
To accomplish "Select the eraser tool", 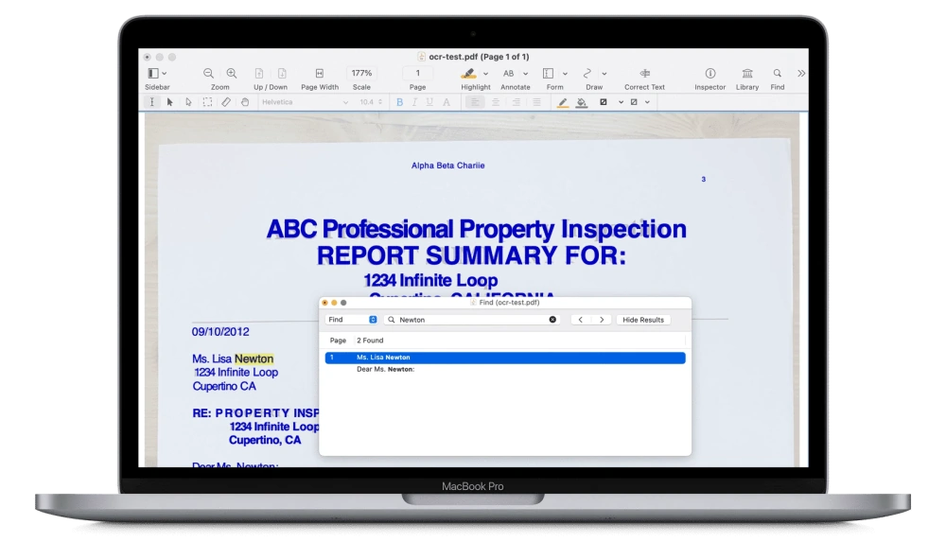I will (226, 102).
